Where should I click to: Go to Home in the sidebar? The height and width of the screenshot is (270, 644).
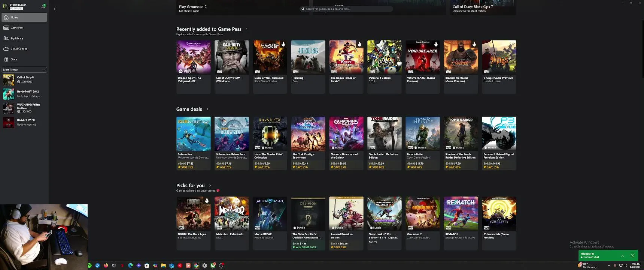click(x=24, y=17)
